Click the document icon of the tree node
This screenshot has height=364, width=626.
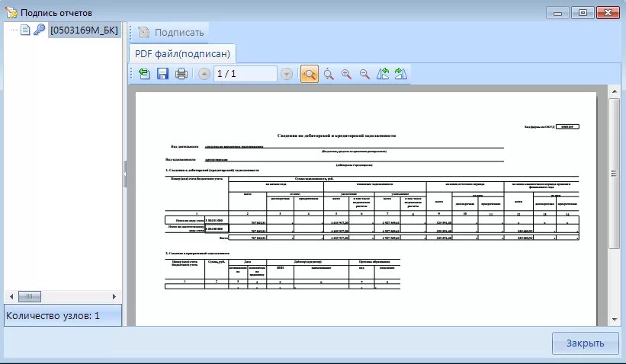pos(25,30)
